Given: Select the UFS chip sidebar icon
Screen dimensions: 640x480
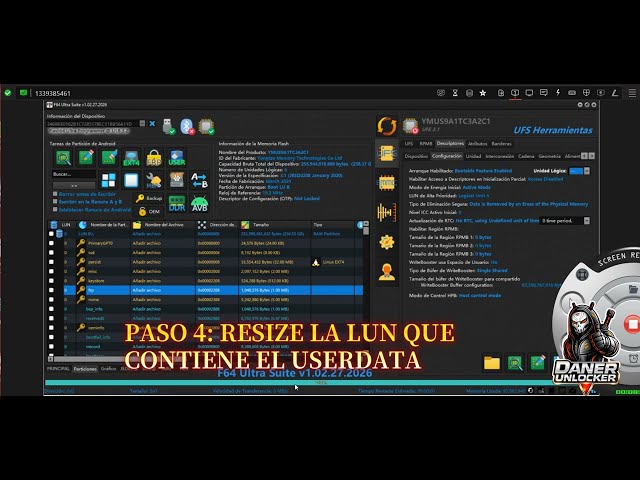Looking at the screenshot, I should 387,153.
